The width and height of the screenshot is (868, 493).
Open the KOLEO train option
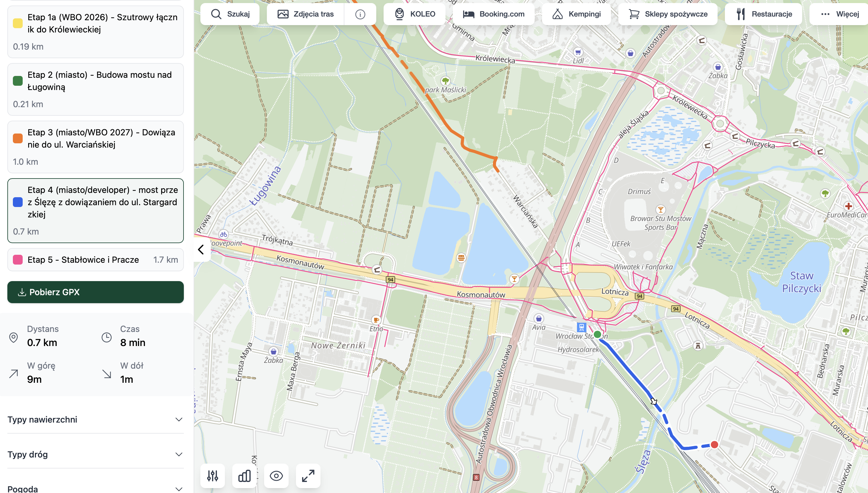tap(415, 14)
